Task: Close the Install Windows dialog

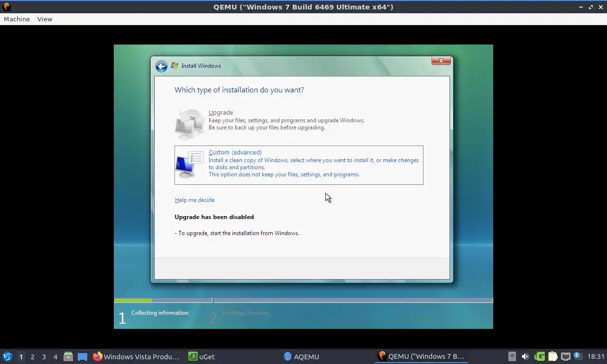Action: [x=441, y=61]
